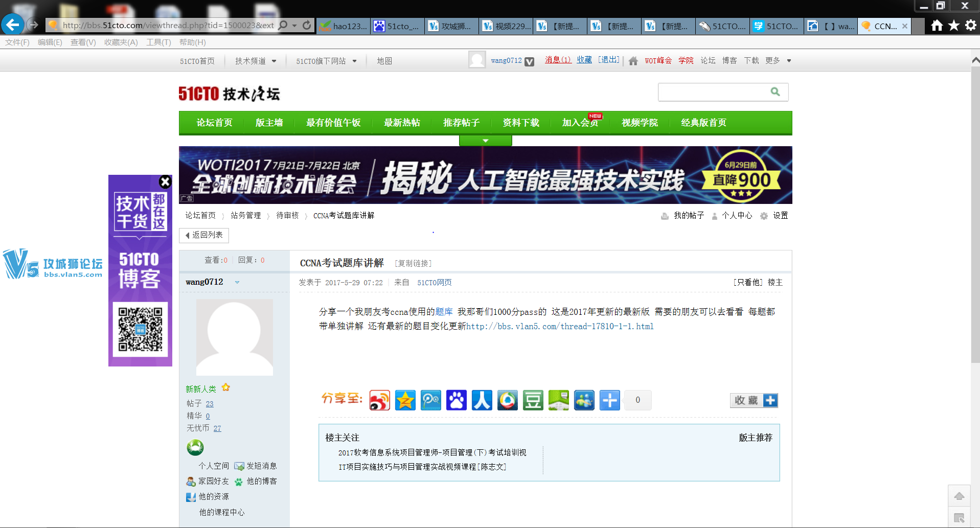Click the QQ Zone star share icon
The width and height of the screenshot is (980, 528).
pyautogui.click(x=405, y=400)
